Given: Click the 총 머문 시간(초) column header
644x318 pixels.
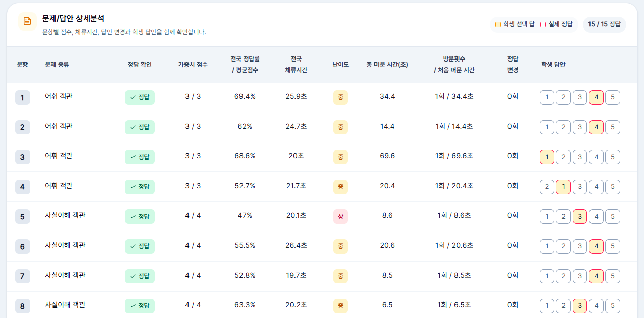Looking at the screenshot, I should coord(387,65).
